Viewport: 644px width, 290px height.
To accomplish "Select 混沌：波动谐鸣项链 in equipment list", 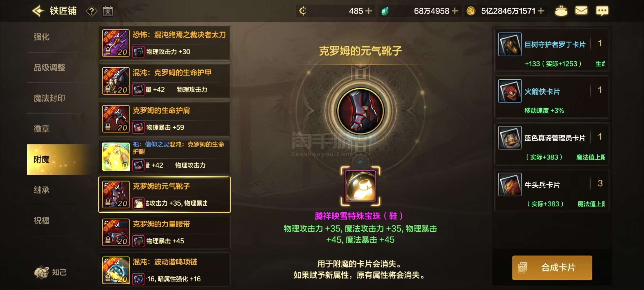I will point(165,270).
